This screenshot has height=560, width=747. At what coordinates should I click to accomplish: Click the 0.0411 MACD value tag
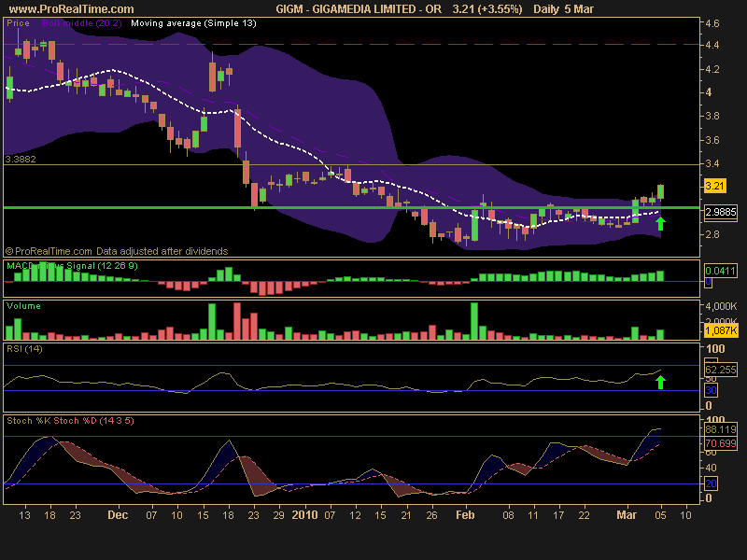coord(720,271)
